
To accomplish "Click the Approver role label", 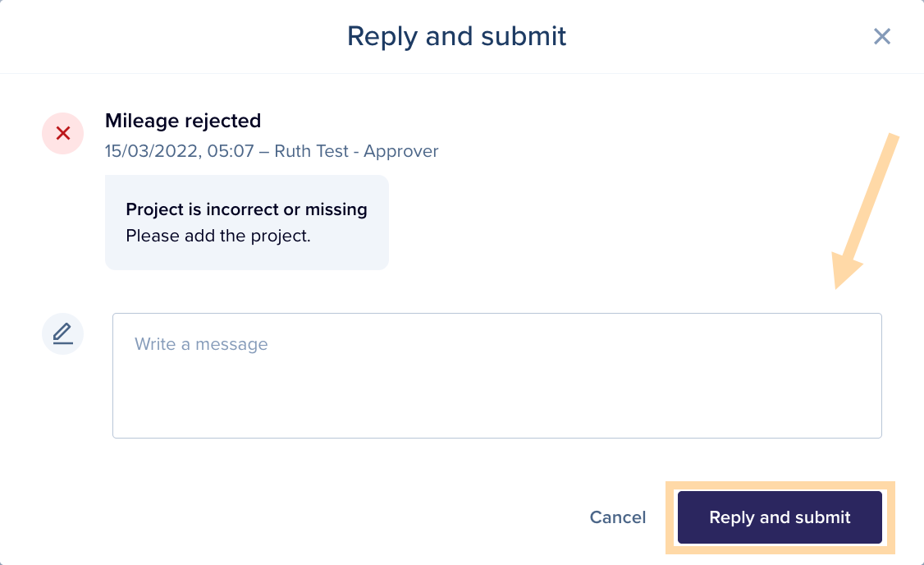I will pyautogui.click(x=400, y=151).
